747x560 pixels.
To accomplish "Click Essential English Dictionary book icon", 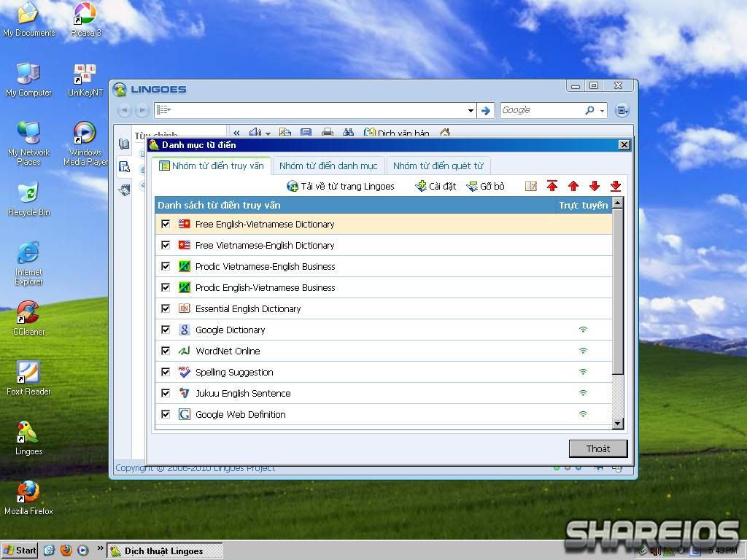I will tap(185, 308).
